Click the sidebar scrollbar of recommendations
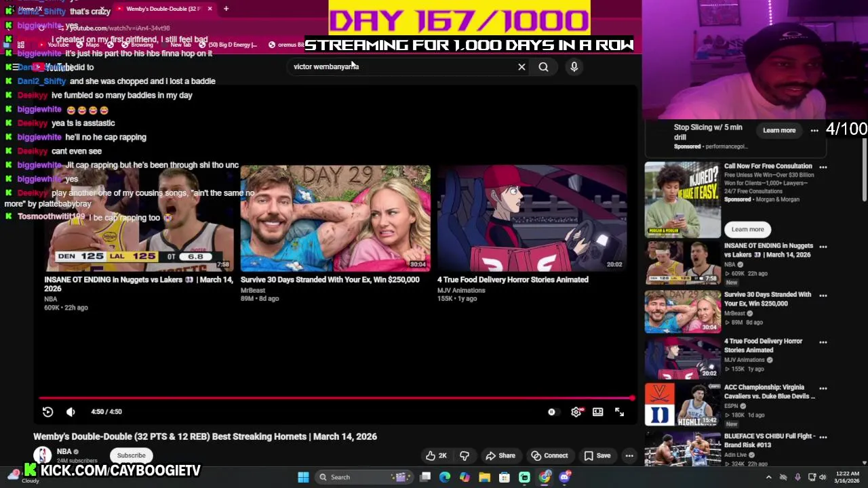This screenshot has height=488, width=868. tap(865, 169)
